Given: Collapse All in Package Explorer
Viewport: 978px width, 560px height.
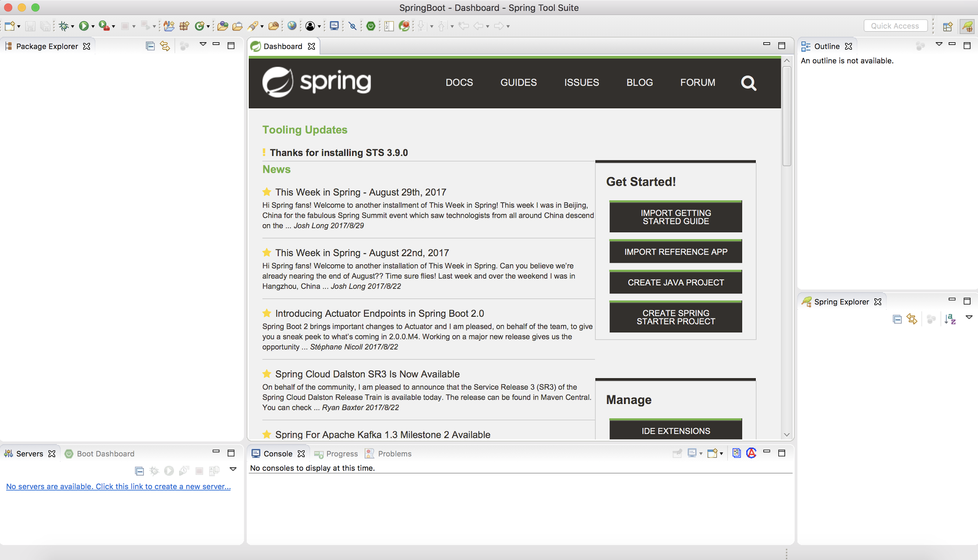Looking at the screenshot, I should pos(150,46).
